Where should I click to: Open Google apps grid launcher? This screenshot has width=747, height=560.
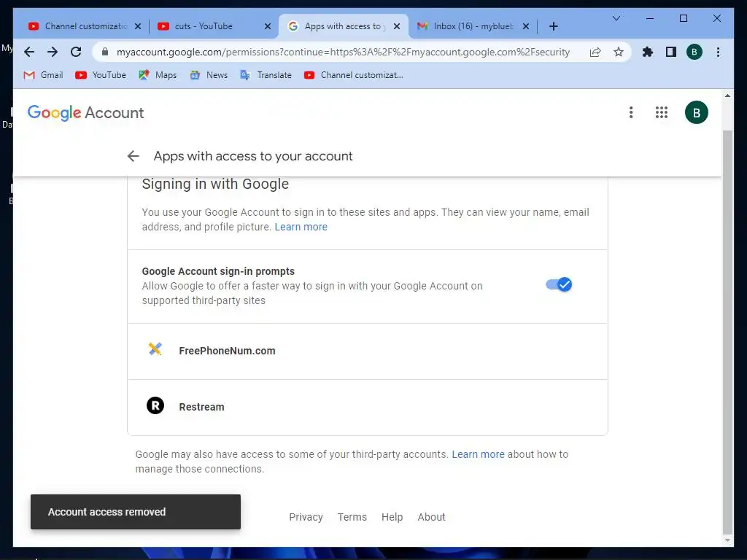point(661,112)
